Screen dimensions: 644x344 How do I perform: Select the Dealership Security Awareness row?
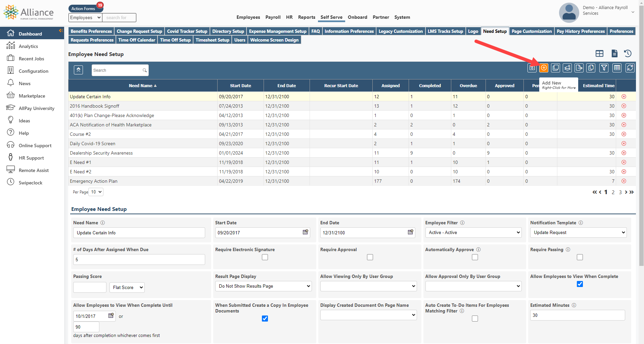(x=352, y=153)
